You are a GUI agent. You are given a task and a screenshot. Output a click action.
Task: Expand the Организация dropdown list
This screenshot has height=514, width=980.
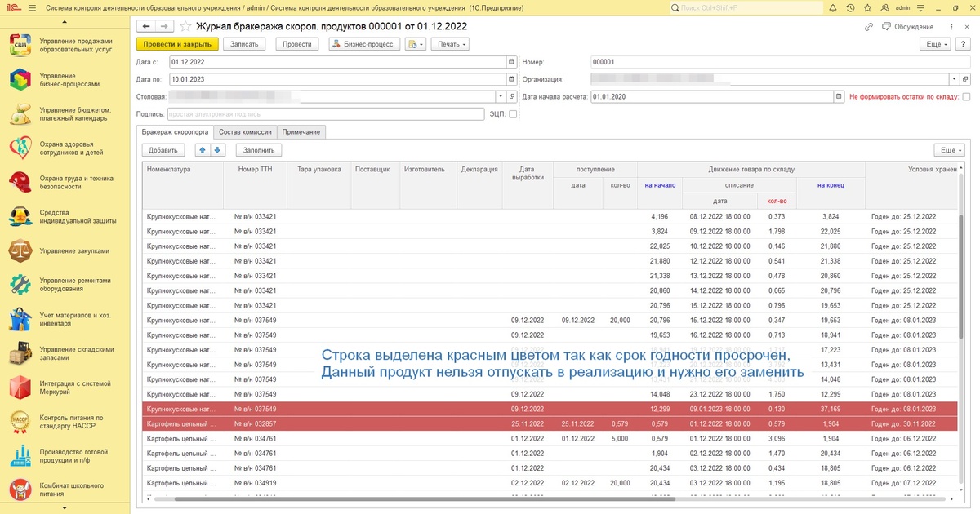954,79
